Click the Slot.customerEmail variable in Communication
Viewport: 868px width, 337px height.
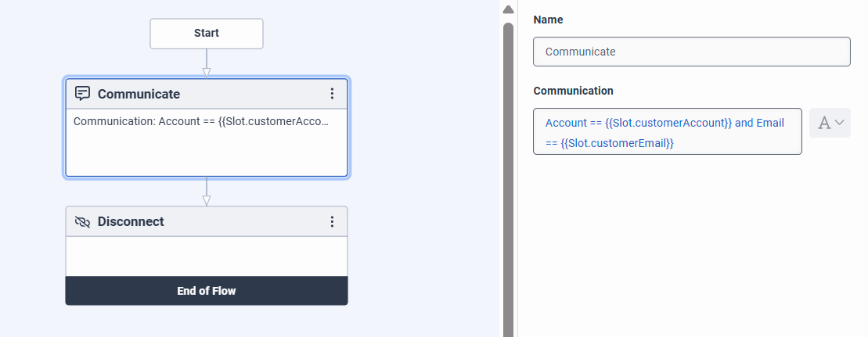(x=618, y=144)
